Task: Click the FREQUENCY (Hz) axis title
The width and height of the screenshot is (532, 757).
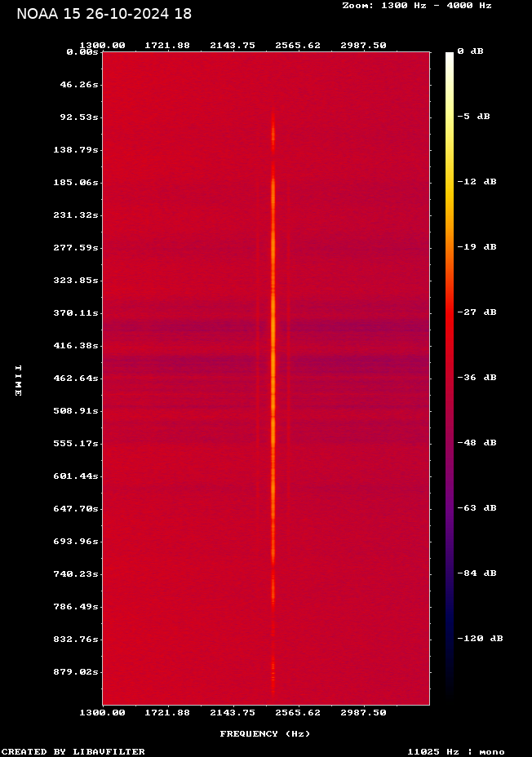Action: [265, 733]
